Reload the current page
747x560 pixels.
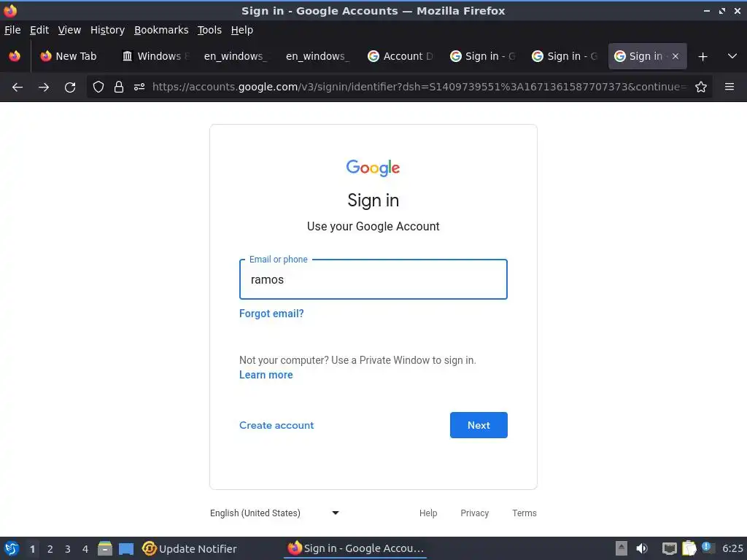pos(70,87)
